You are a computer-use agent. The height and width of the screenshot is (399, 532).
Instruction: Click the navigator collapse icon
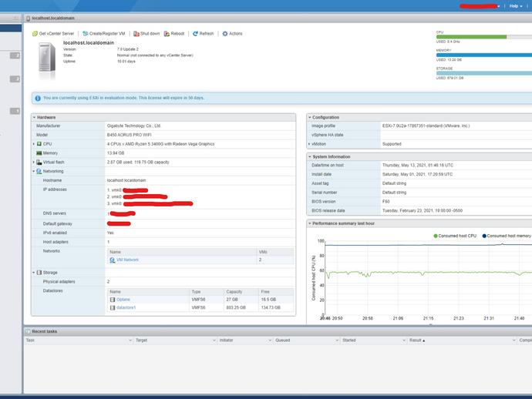coord(16,18)
